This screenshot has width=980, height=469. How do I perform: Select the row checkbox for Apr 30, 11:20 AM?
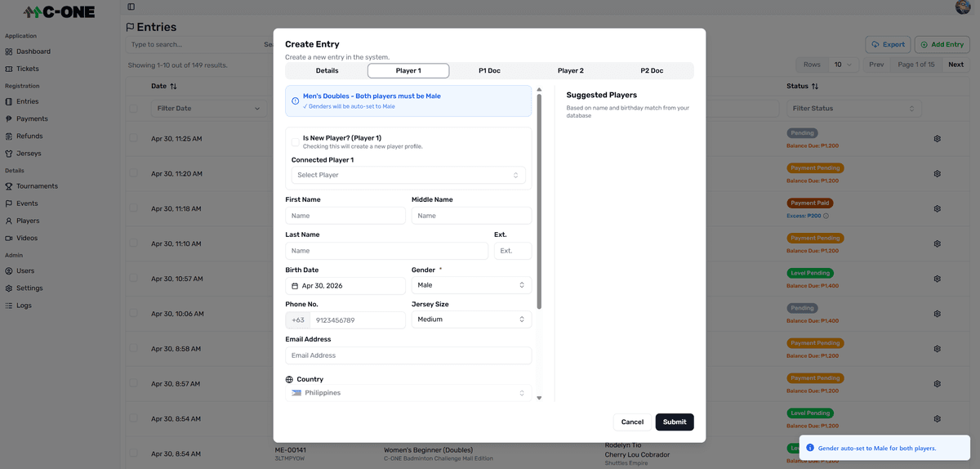[x=133, y=173]
